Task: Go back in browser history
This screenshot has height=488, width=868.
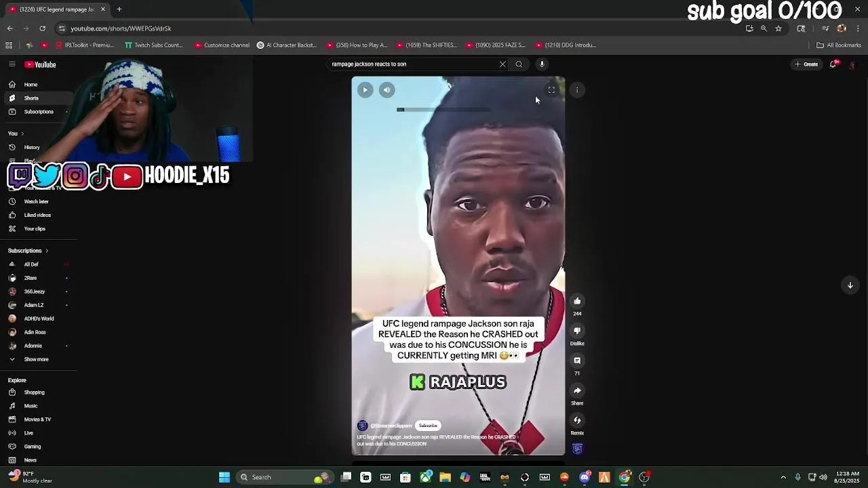Action: 10,28
